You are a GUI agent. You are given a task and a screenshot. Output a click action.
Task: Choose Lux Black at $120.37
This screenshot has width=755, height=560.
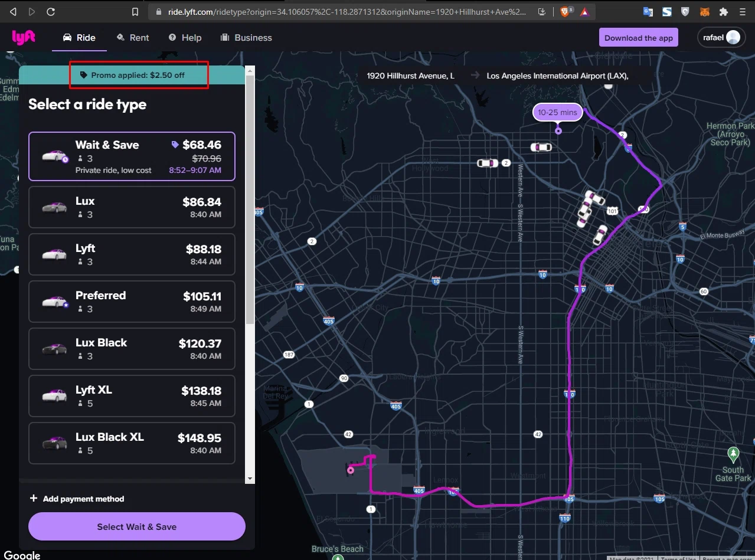pos(132,349)
